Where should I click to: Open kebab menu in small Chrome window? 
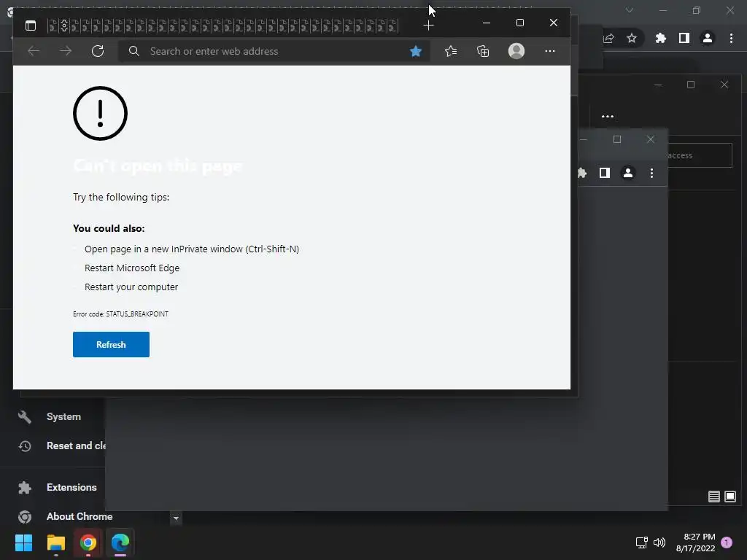click(651, 173)
